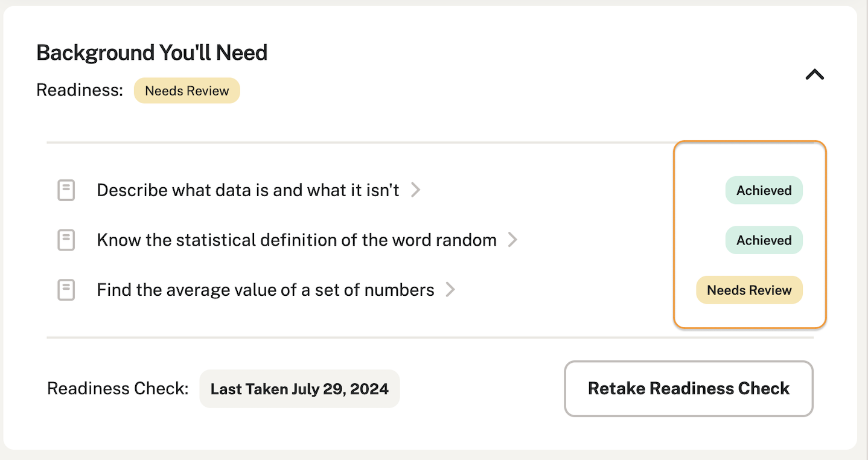
Task: Open Find the average value of a set
Action: point(265,290)
